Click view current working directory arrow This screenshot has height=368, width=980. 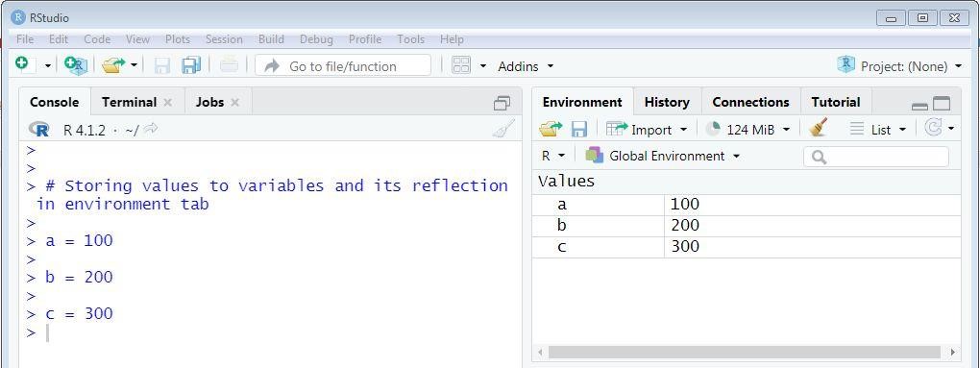point(151,129)
